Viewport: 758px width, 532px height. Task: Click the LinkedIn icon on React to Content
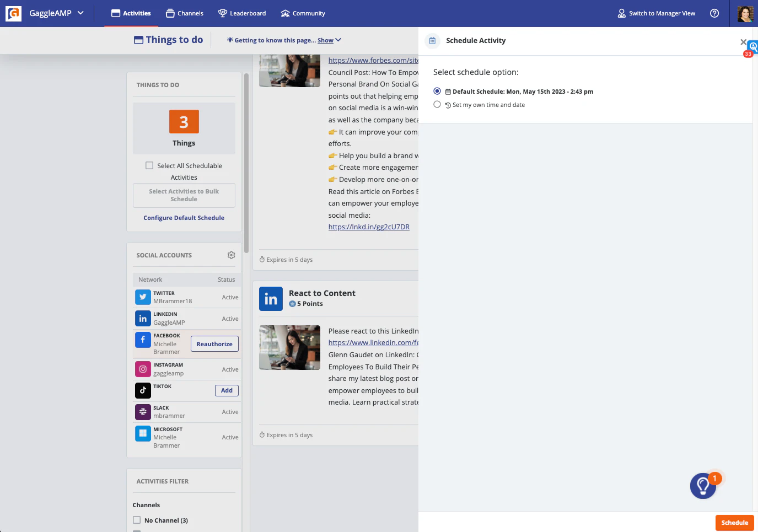pos(271,298)
